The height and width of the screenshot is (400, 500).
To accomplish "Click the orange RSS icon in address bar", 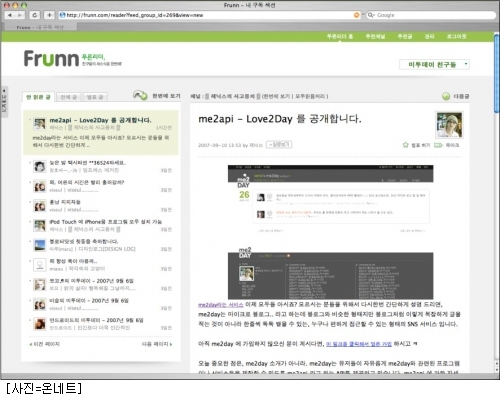I will click(x=356, y=15).
